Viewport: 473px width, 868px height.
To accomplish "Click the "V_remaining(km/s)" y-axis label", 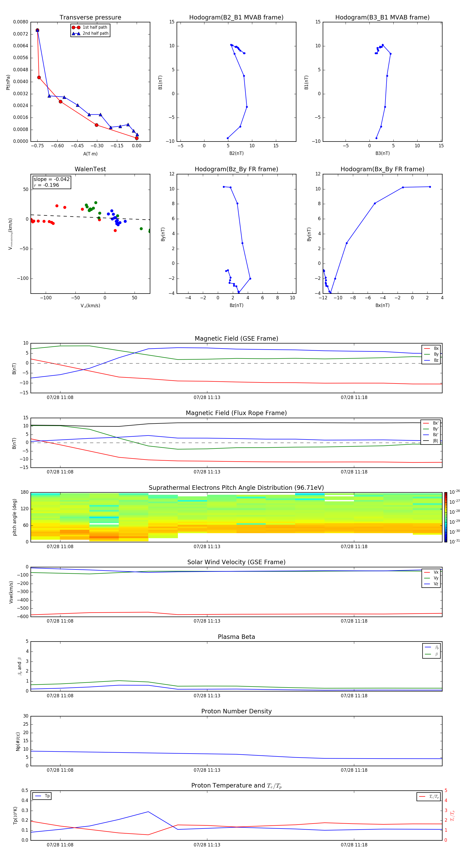I will [11, 234].
